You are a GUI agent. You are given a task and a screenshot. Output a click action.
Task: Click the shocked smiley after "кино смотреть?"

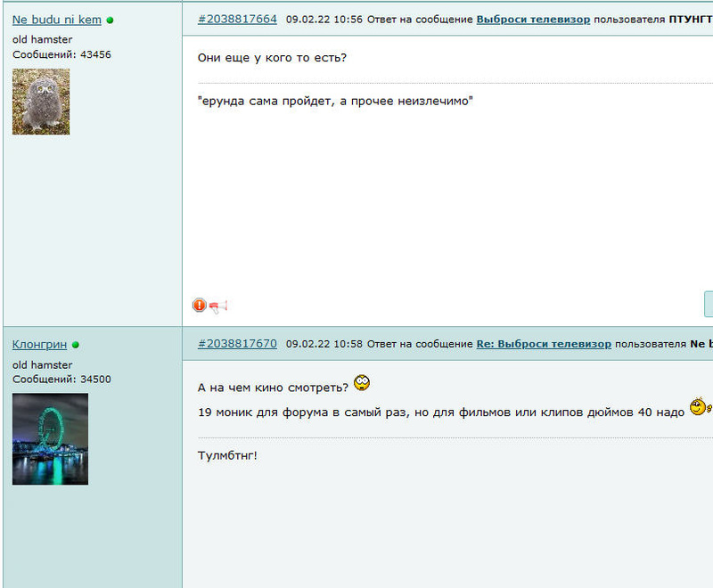[362, 382]
